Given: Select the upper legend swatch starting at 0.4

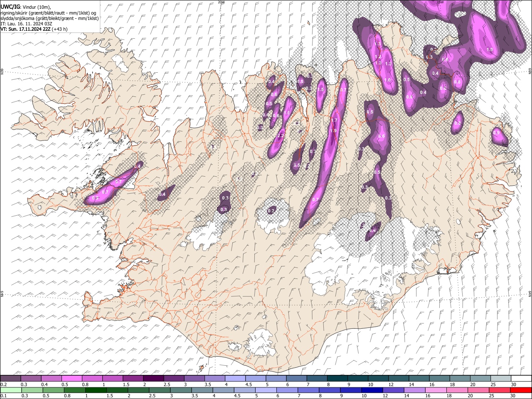Looking at the screenshot, I should click(51, 378).
